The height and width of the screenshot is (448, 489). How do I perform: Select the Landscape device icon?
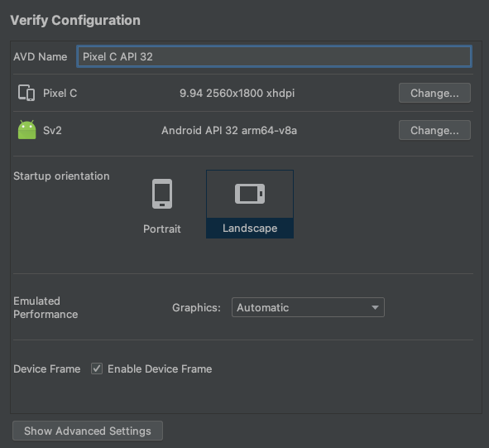tap(250, 194)
